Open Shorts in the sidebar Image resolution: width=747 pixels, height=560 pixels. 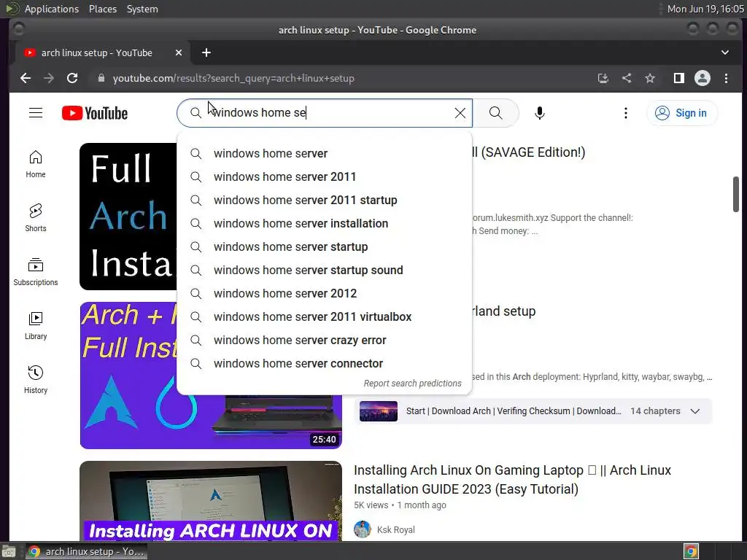click(36, 217)
